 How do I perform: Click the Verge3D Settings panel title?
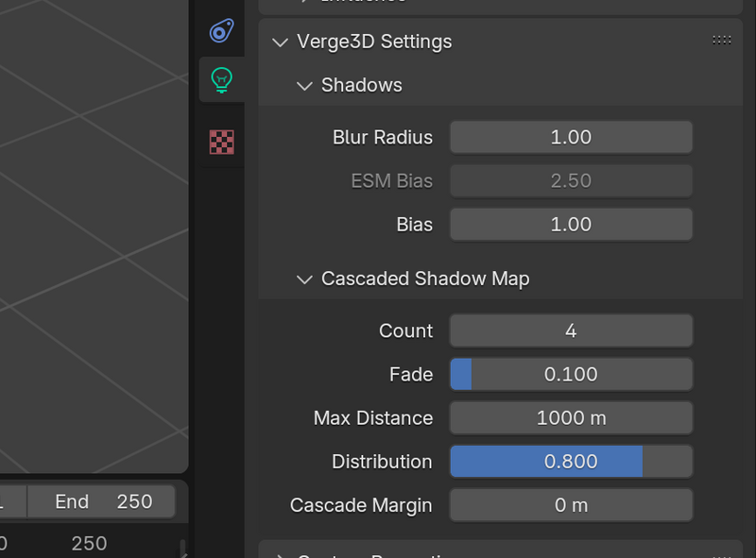tap(374, 42)
